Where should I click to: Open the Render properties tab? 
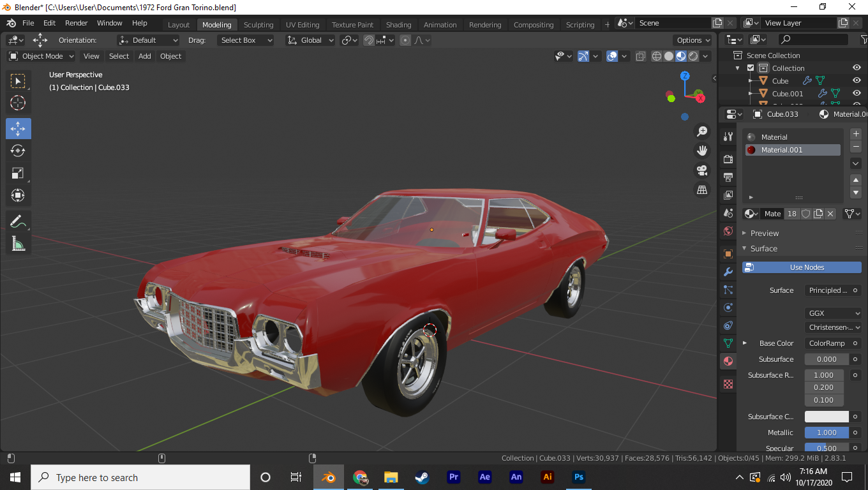pos(728,159)
